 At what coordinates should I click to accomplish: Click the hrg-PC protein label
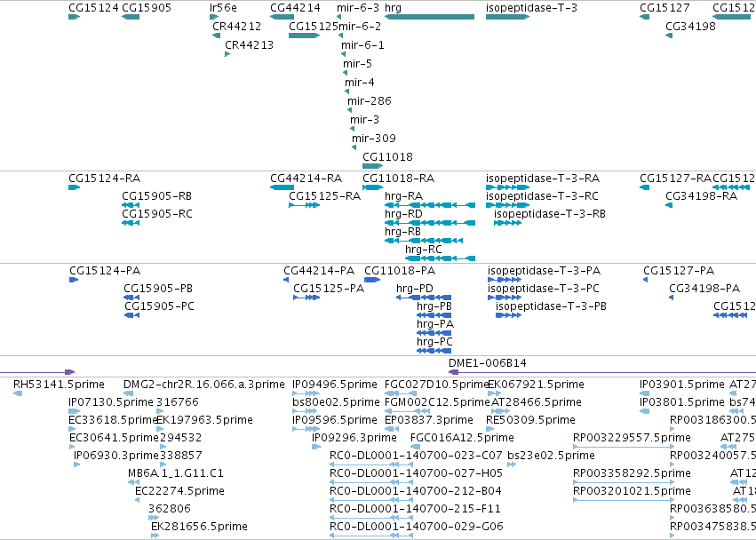[x=434, y=342]
